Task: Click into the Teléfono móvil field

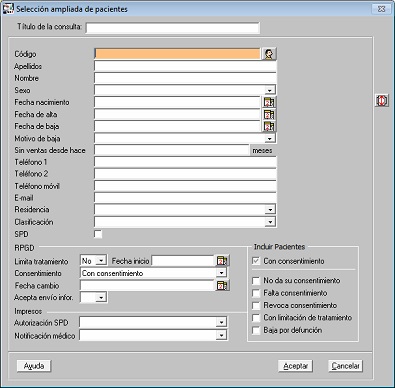Action: tap(185, 186)
